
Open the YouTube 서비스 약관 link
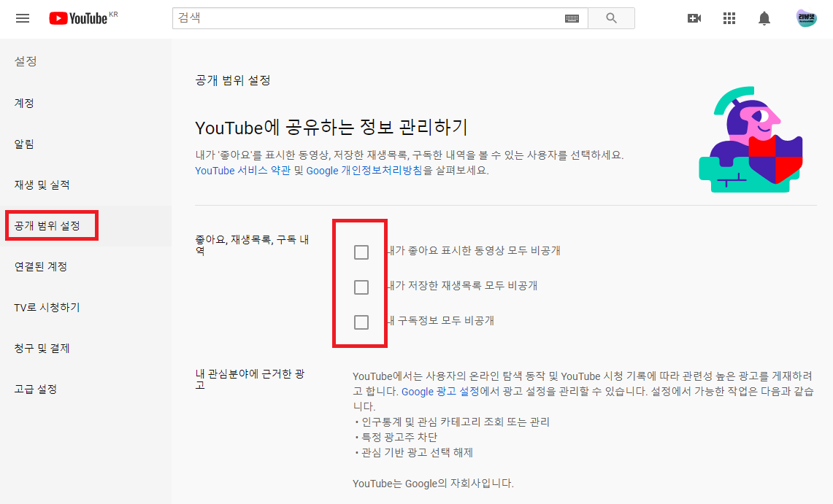click(x=243, y=170)
